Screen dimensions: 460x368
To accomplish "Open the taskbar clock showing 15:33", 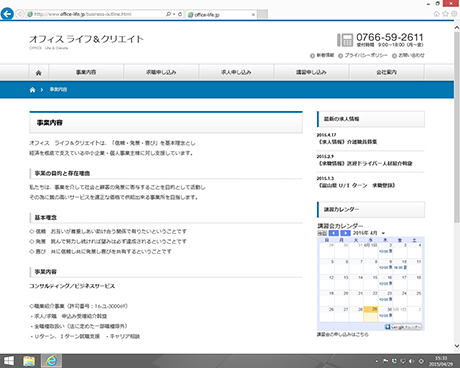I will pyautogui.click(x=441, y=361).
